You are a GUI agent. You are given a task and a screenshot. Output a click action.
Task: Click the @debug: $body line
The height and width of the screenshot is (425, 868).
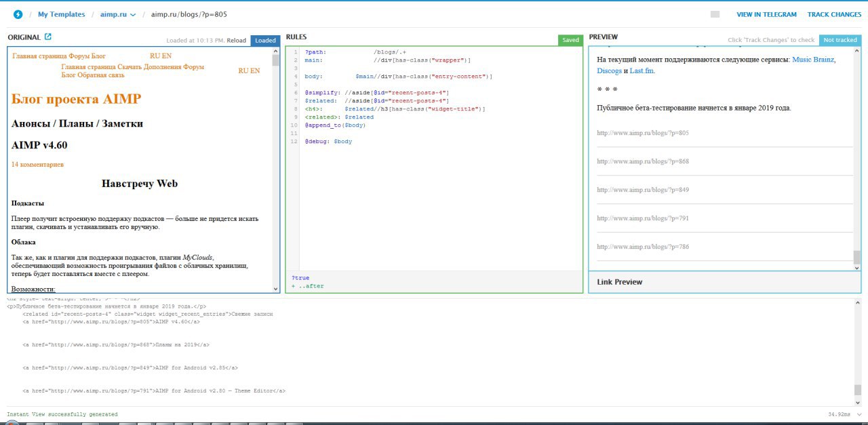328,142
